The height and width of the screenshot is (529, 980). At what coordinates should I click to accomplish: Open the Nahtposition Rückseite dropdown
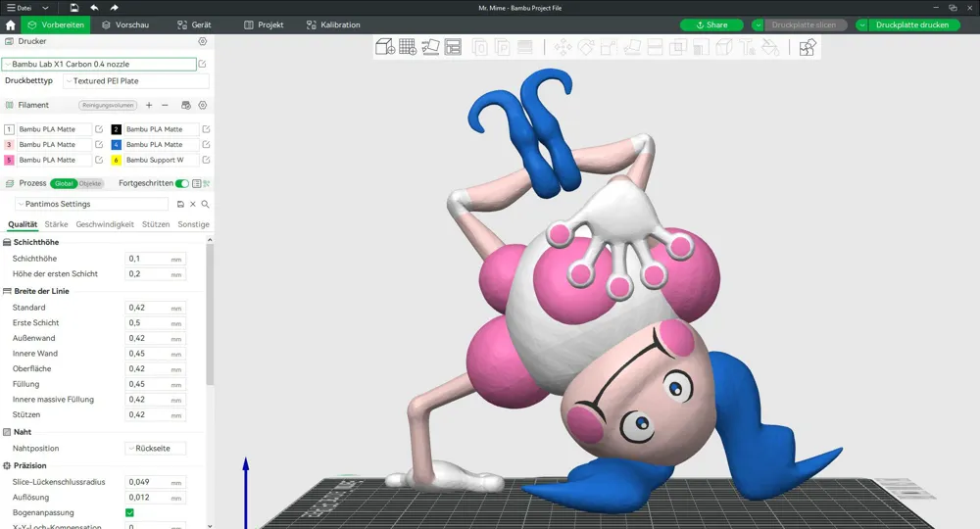(x=155, y=449)
